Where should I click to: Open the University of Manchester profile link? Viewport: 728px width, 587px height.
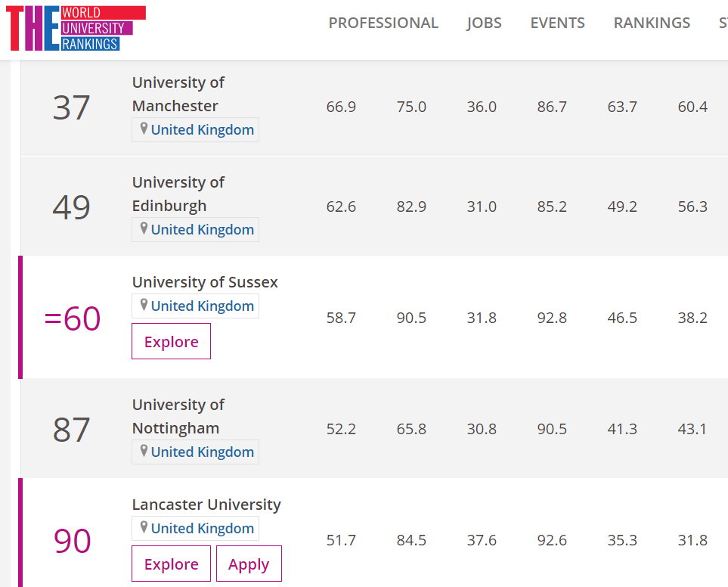click(x=178, y=94)
